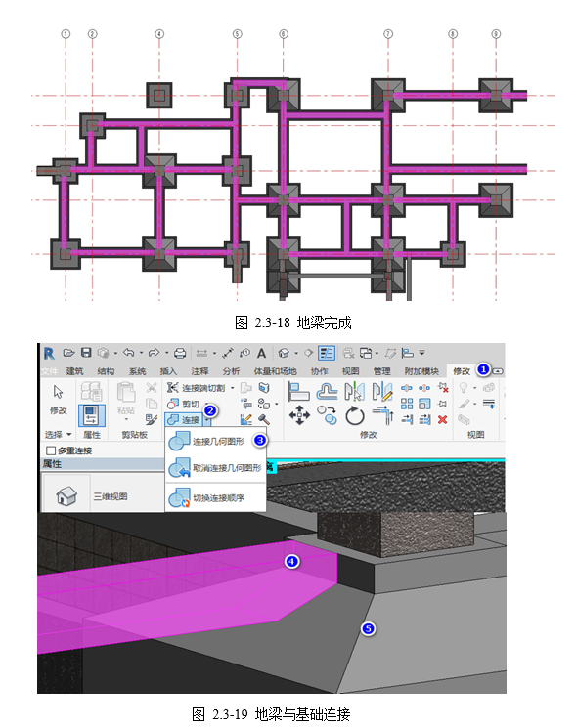Switch to the 管理 ribbon tab
Screen dimensions: 576x728
(381, 371)
